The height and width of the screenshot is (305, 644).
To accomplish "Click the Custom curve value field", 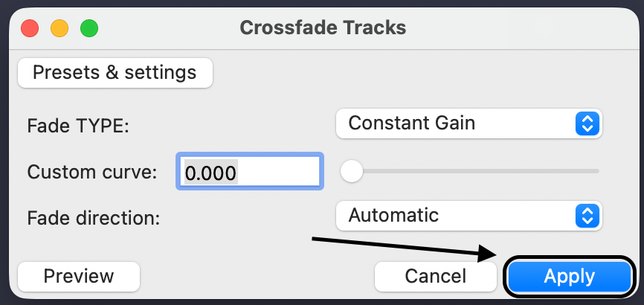I will tap(250, 173).
